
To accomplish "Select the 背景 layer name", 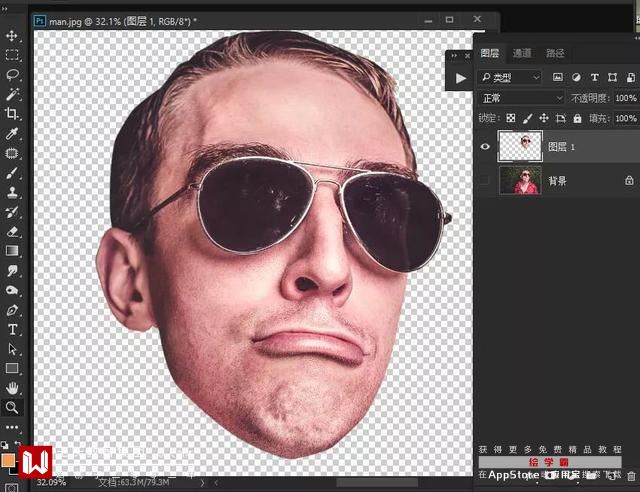I will pos(557,180).
